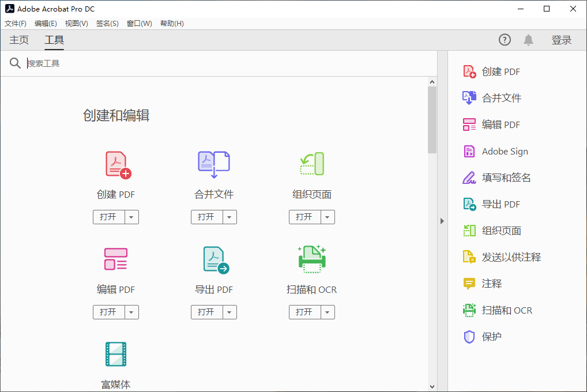The image size is (587, 392).
Task: Click the 编辑 PDF large tool icon
Action: pyautogui.click(x=116, y=259)
